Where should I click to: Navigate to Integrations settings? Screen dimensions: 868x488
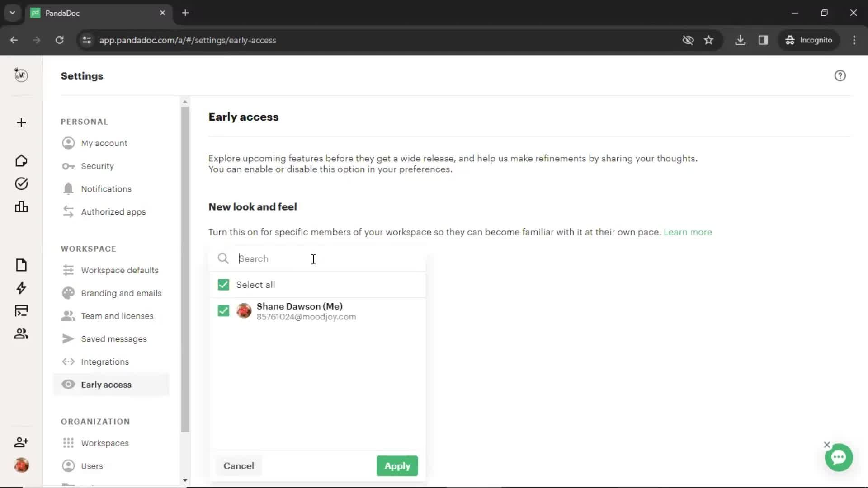pos(104,361)
